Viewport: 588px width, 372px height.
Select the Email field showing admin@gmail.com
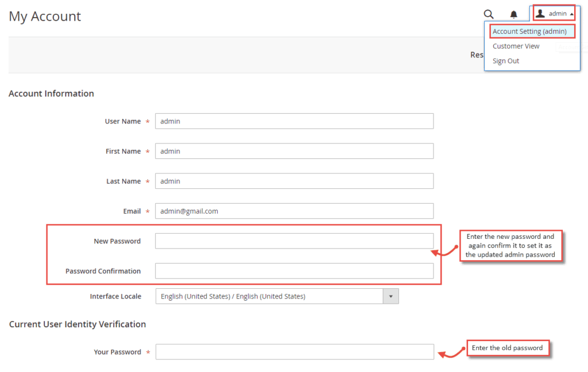[294, 211]
